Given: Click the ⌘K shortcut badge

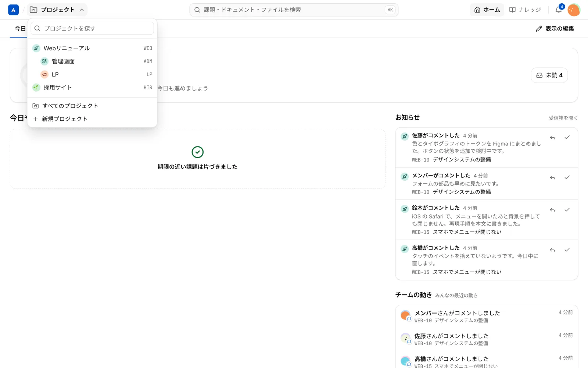Looking at the screenshot, I should coord(390,10).
